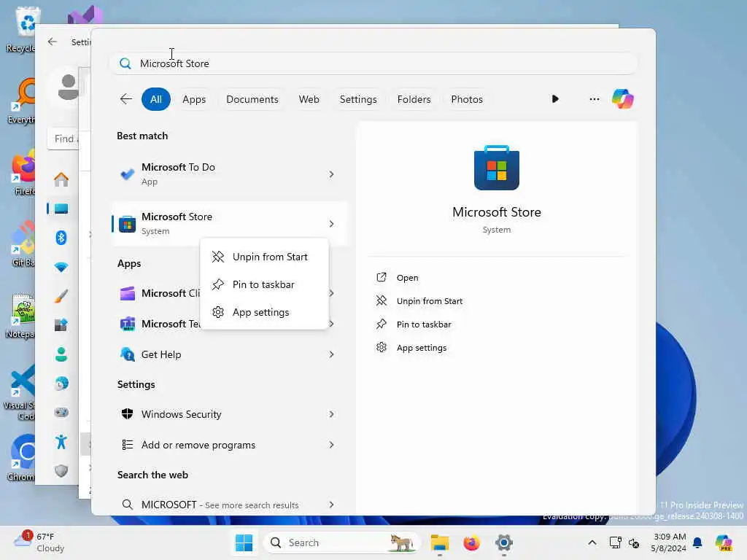Choose Unpin from Start in context menu
This screenshot has height=560, width=747.
click(264, 257)
